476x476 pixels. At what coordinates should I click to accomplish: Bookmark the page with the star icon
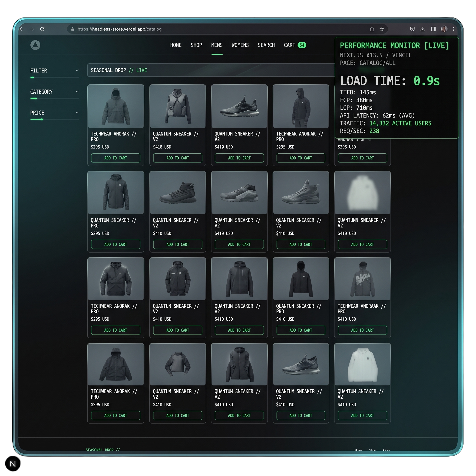(x=382, y=29)
